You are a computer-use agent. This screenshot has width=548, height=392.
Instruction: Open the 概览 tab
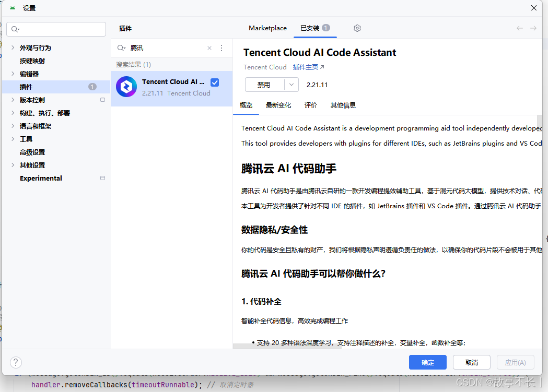click(x=246, y=105)
